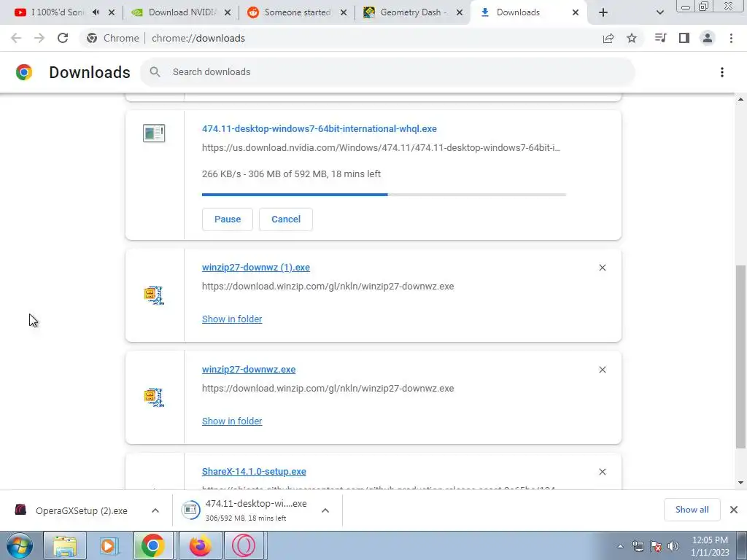The image size is (747, 560).
Task: Cancel the NVIDIA driver download
Action: tap(286, 219)
